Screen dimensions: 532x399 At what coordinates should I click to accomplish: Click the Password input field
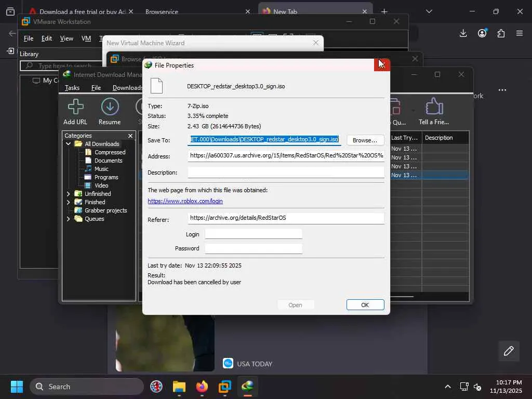(x=254, y=248)
